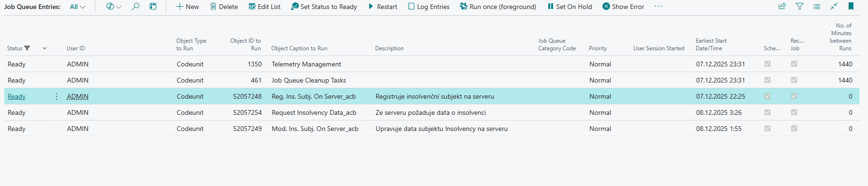
Task: Toggle Recurring Job checkbox for Telemetry Management
Action: pos(794,64)
